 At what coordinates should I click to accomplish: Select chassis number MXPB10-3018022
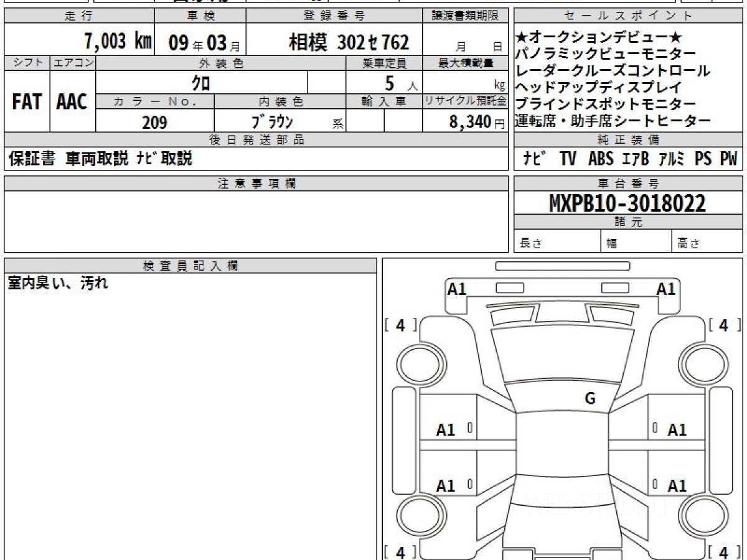coord(627,203)
